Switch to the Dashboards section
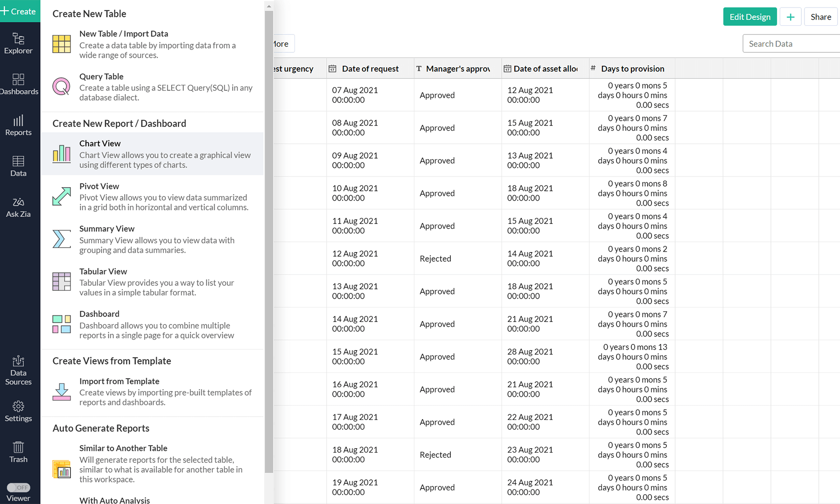Screen dimensions: 840x504 (19, 84)
